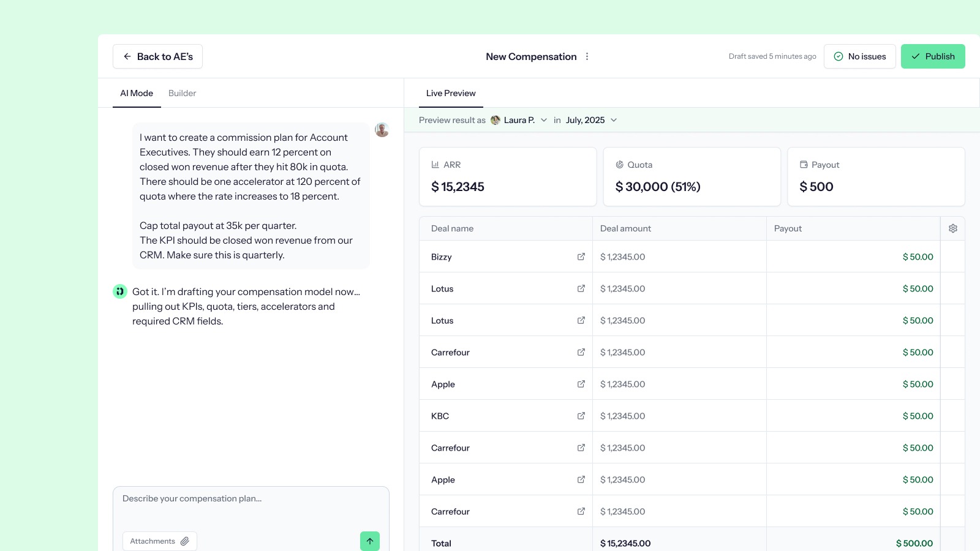The height and width of the screenshot is (551, 980).
Task: Open column settings via the gear icon
Action: click(x=952, y=228)
